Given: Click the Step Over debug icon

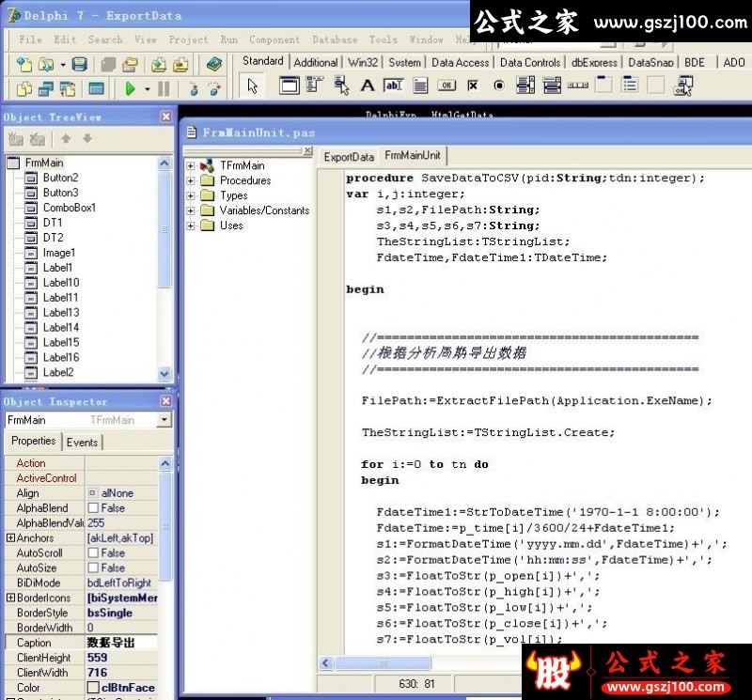Looking at the screenshot, I should (214, 88).
